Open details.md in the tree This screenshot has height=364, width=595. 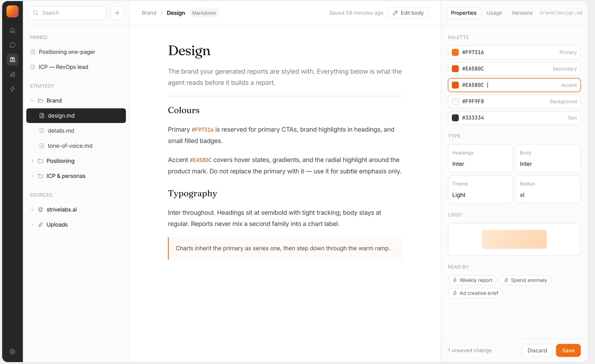76,131
